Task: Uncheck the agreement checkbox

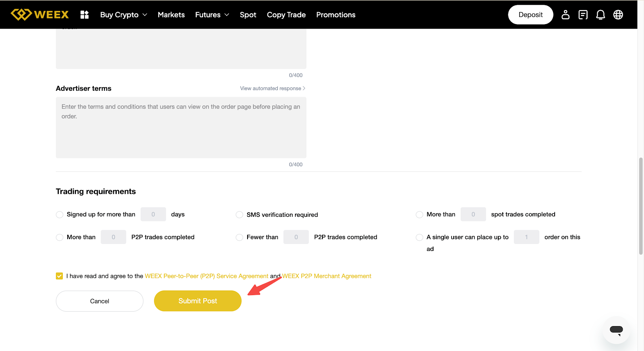Action: [x=60, y=276]
